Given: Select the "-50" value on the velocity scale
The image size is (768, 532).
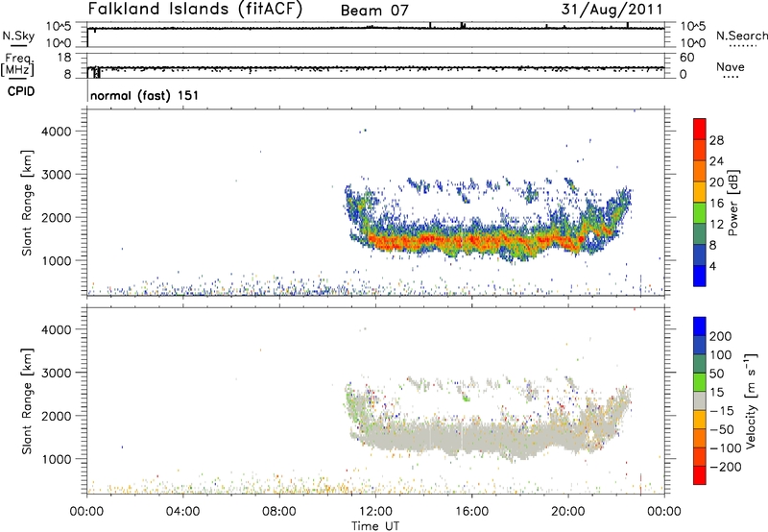Looking at the screenshot, I should click(721, 429).
